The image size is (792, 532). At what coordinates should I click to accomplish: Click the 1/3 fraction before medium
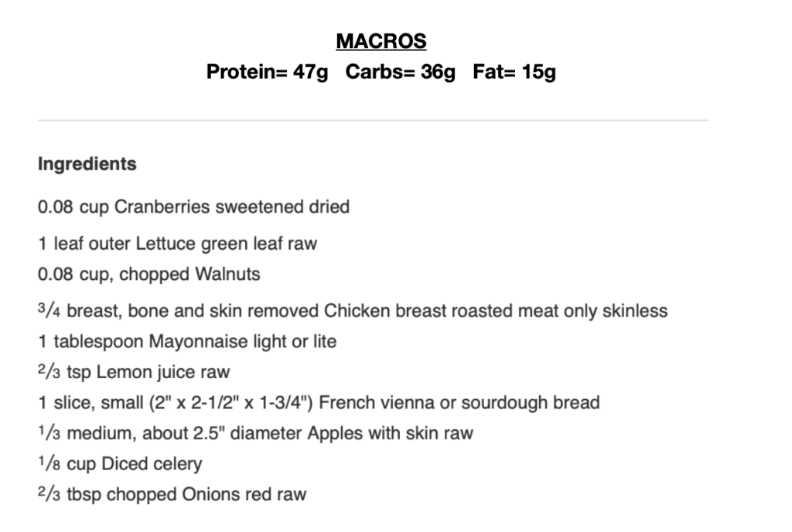pyautogui.click(x=49, y=433)
